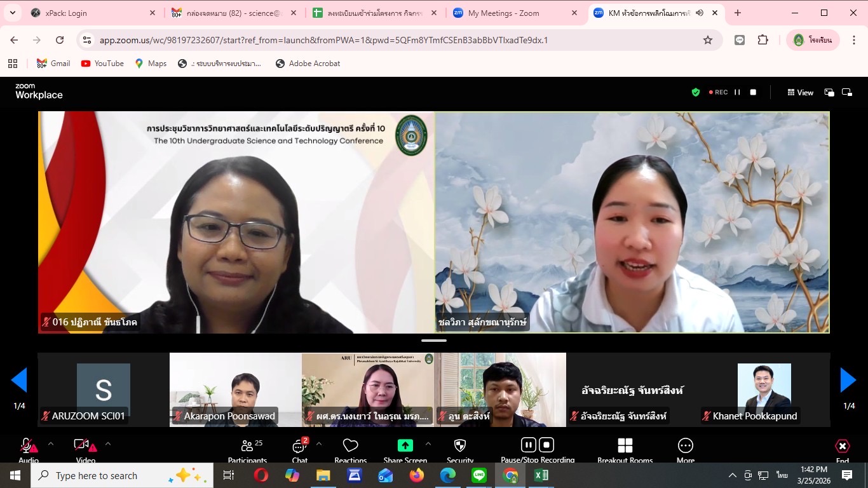Expand the audio options arrow
Image resolution: width=868 pixels, height=488 pixels.
(51, 444)
